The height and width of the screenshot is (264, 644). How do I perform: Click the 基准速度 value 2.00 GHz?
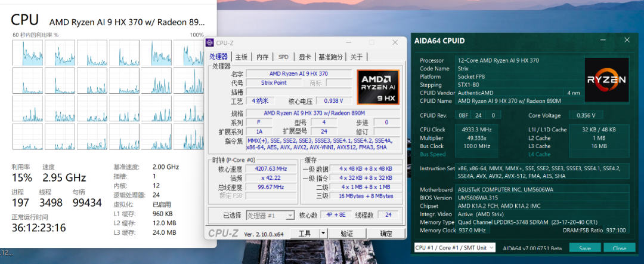pyautogui.click(x=166, y=167)
